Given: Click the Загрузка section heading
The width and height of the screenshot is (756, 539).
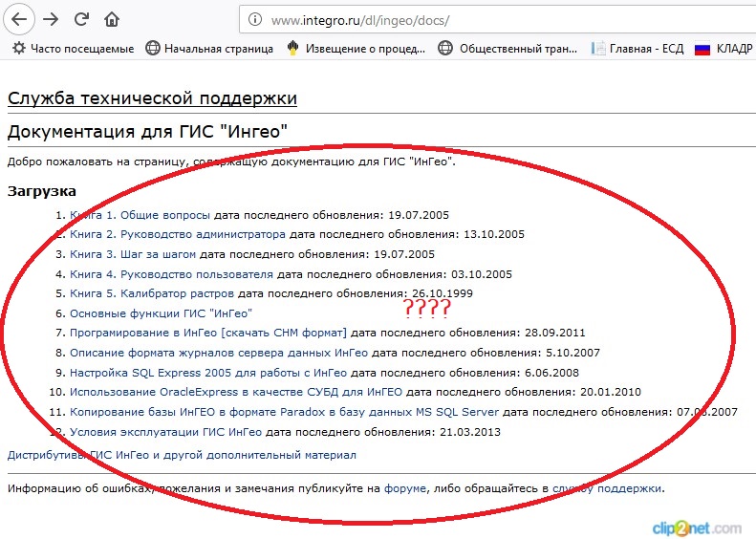Looking at the screenshot, I should [x=42, y=191].
